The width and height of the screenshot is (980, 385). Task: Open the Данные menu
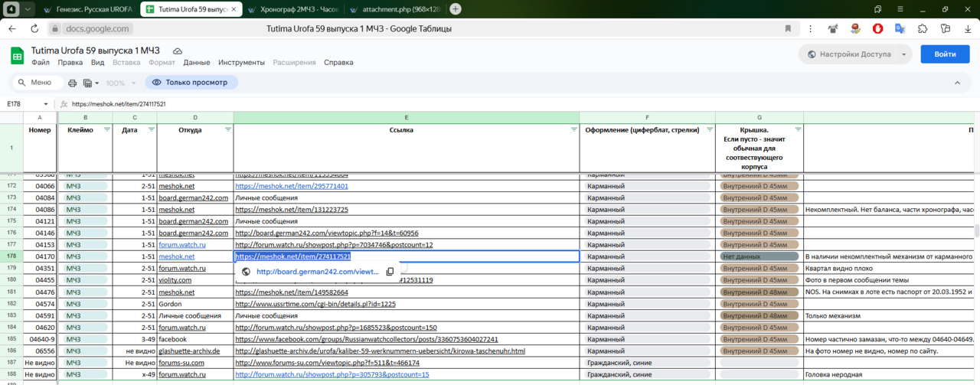pyautogui.click(x=197, y=63)
